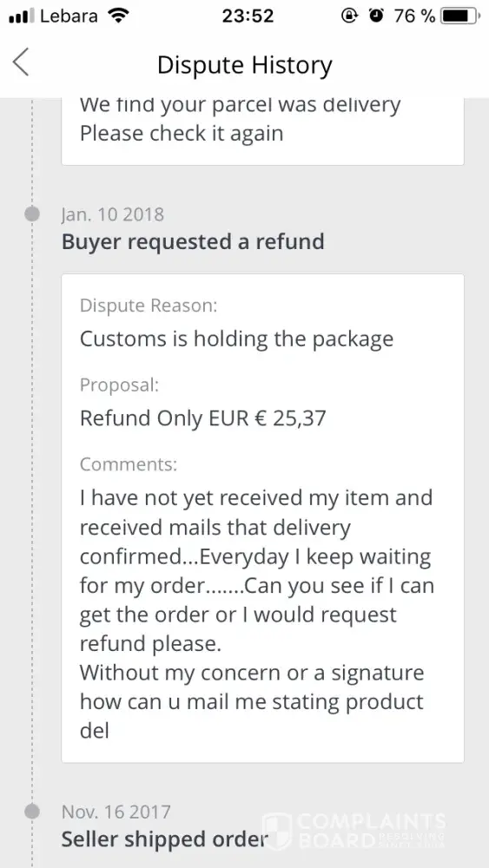Open the Seller shipped order entry
The height and width of the screenshot is (868, 489).
click(x=164, y=839)
